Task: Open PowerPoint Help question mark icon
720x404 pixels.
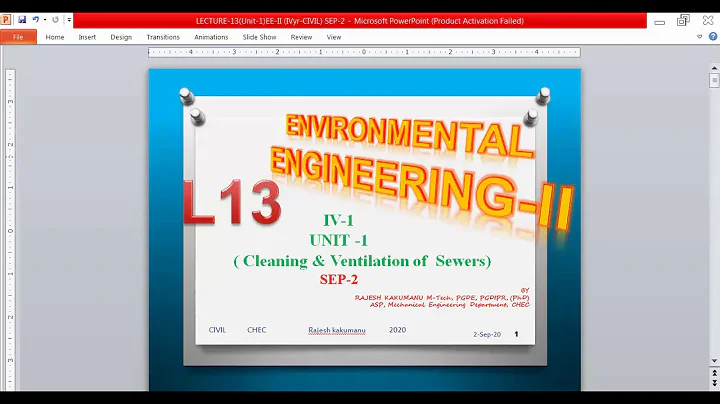Action: coord(713,36)
